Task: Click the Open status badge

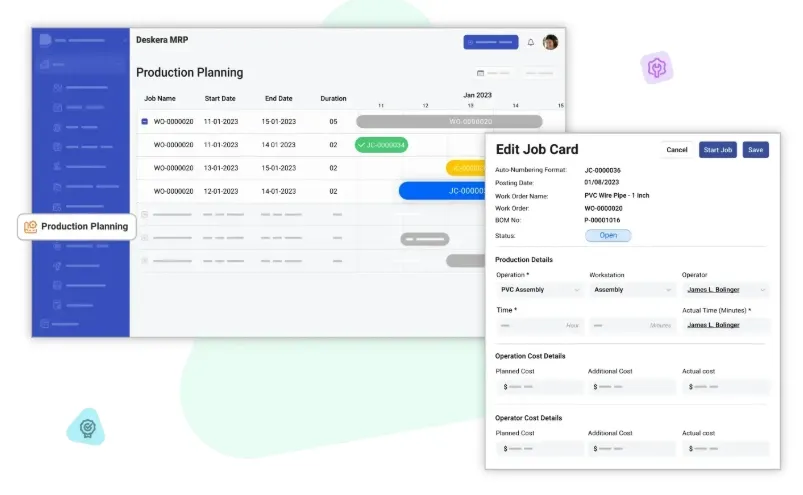Action: click(608, 235)
